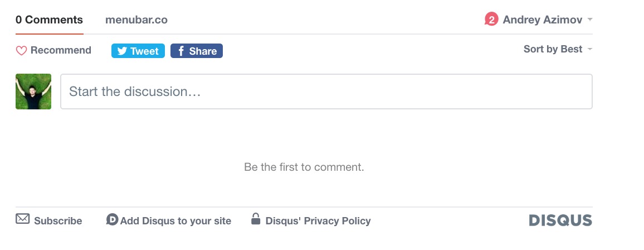This screenshot has height=250, width=644.
Task: Click the arrow next to Andrey Azimov
Action: tap(590, 20)
